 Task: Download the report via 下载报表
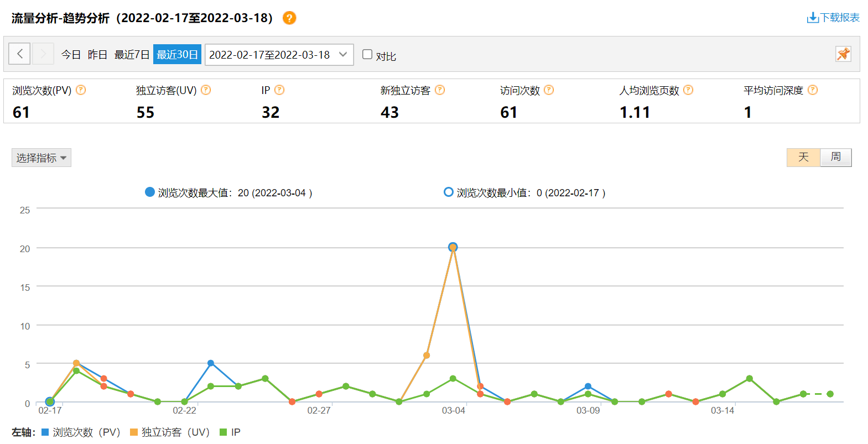click(833, 18)
